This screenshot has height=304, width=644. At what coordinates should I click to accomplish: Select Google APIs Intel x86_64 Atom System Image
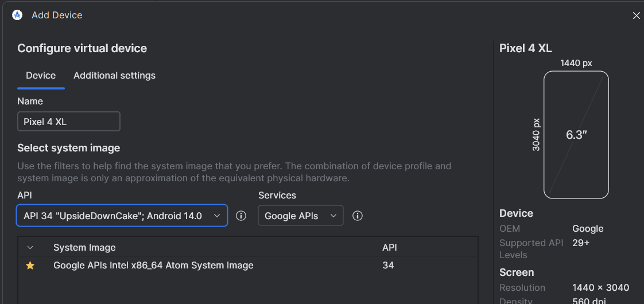tap(153, 266)
